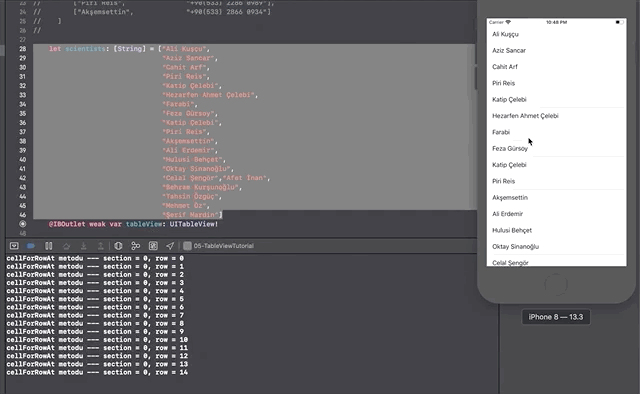Tap the Hezarfen Ahmet Çelebi row

[556, 116]
